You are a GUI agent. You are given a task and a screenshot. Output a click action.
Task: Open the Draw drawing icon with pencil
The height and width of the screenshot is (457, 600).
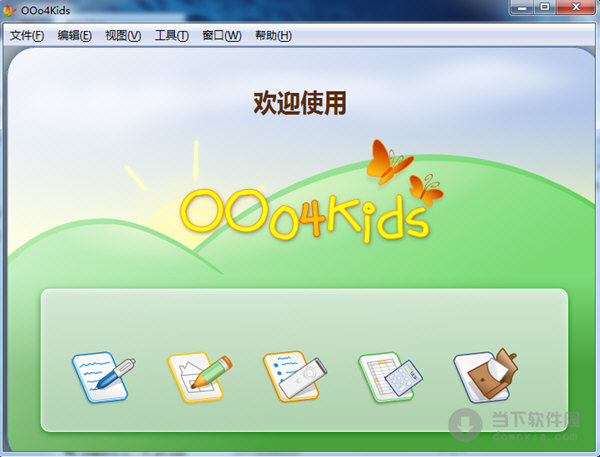point(199,377)
